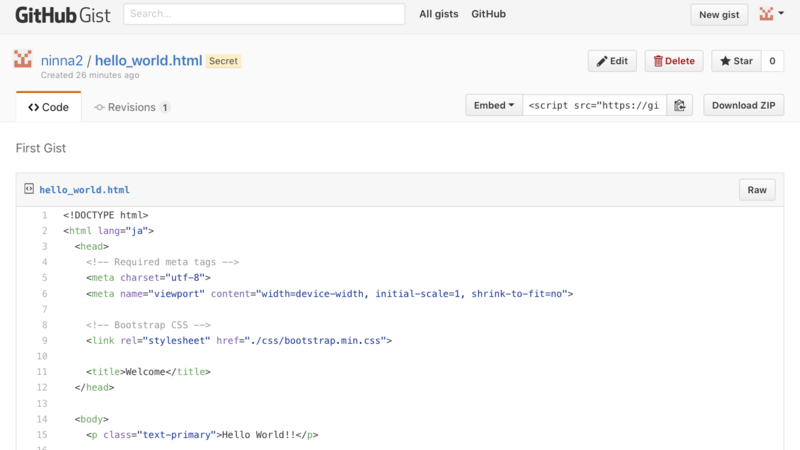Open the GitHub Gist logo home link
The width and height of the screenshot is (800, 450).
point(62,15)
